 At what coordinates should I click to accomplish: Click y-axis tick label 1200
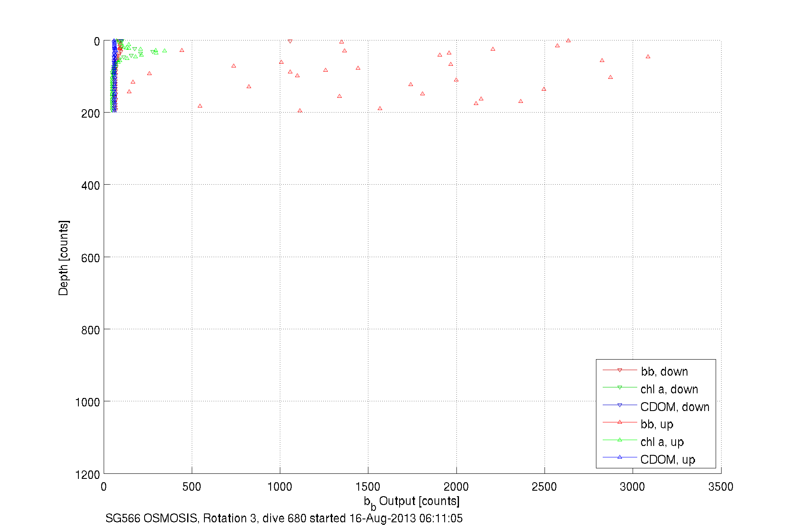pos(88,475)
